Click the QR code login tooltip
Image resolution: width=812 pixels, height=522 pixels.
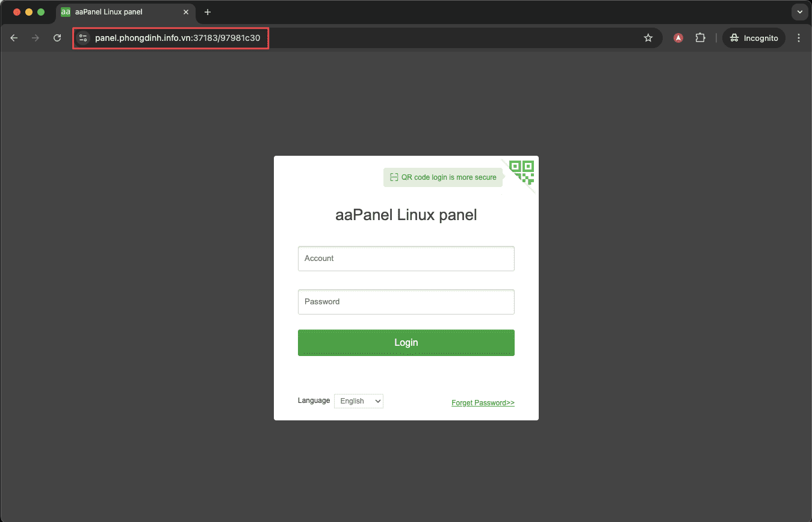[443, 177]
